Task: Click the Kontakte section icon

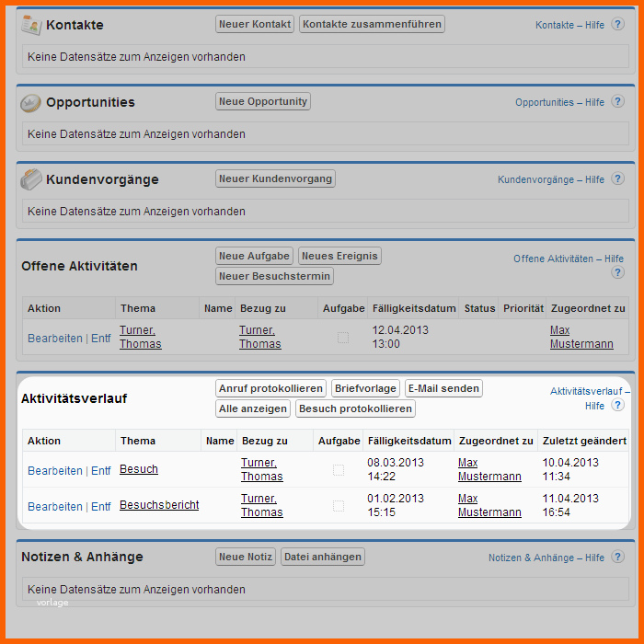Action: (31, 25)
